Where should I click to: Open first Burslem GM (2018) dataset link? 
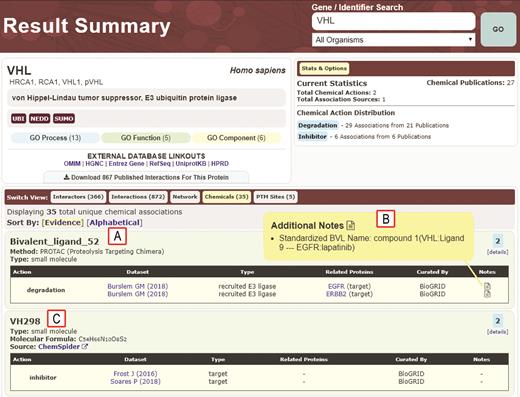(x=138, y=286)
